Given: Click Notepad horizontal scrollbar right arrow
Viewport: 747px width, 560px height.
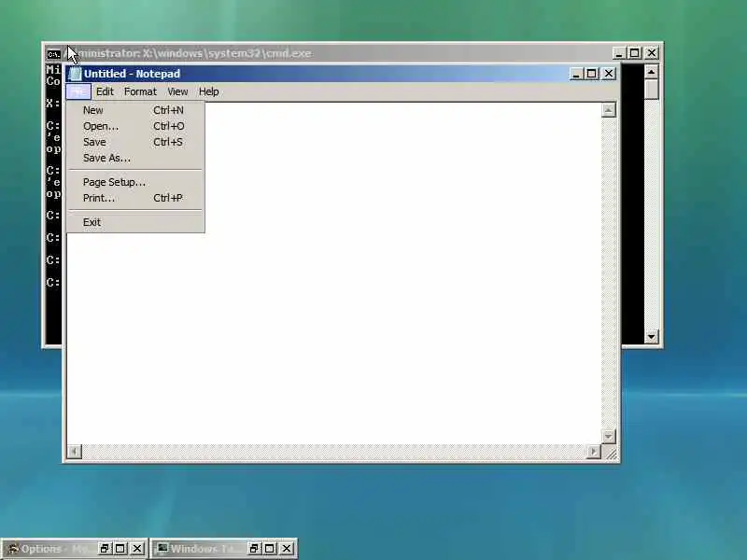Looking at the screenshot, I should coord(593,452).
